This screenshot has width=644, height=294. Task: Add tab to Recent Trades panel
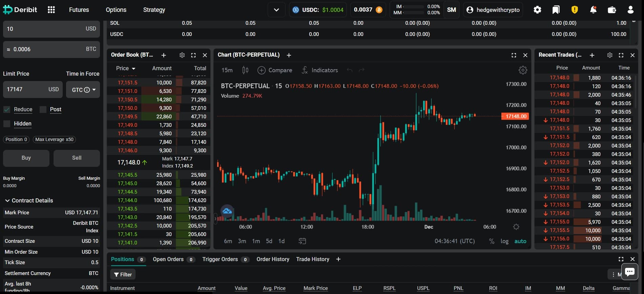click(x=592, y=55)
